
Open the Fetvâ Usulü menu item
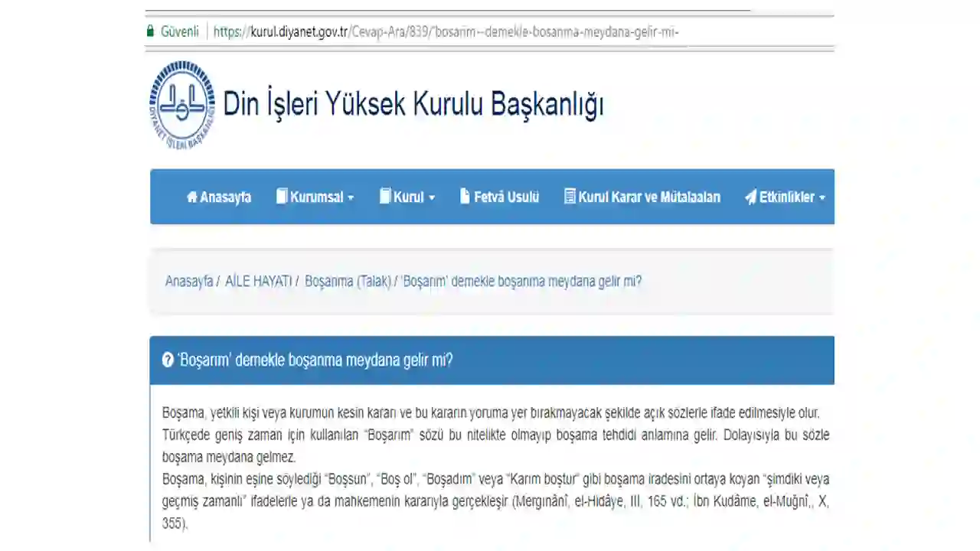click(x=499, y=197)
